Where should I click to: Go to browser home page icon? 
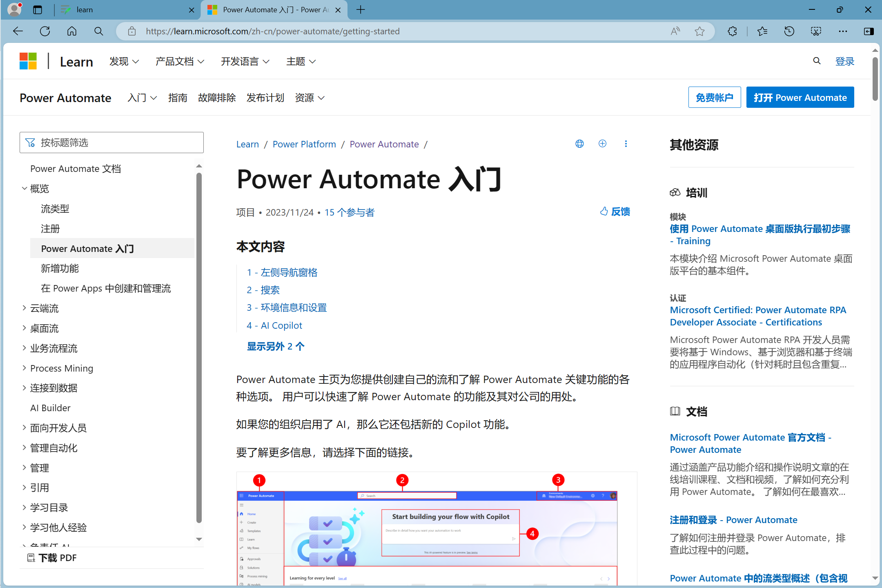click(x=72, y=31)
